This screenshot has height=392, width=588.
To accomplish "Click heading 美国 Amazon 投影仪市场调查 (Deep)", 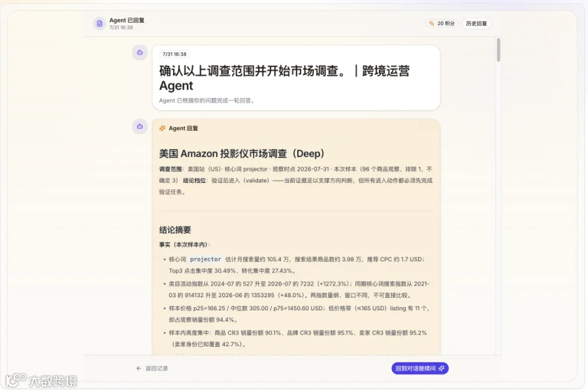I will (242, 154).
